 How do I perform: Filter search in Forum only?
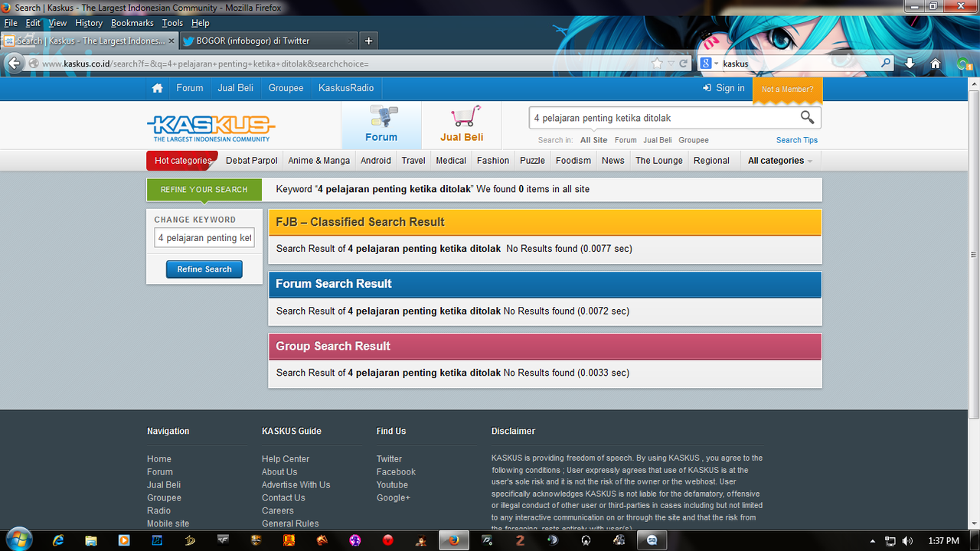click(x=626, y=140)
